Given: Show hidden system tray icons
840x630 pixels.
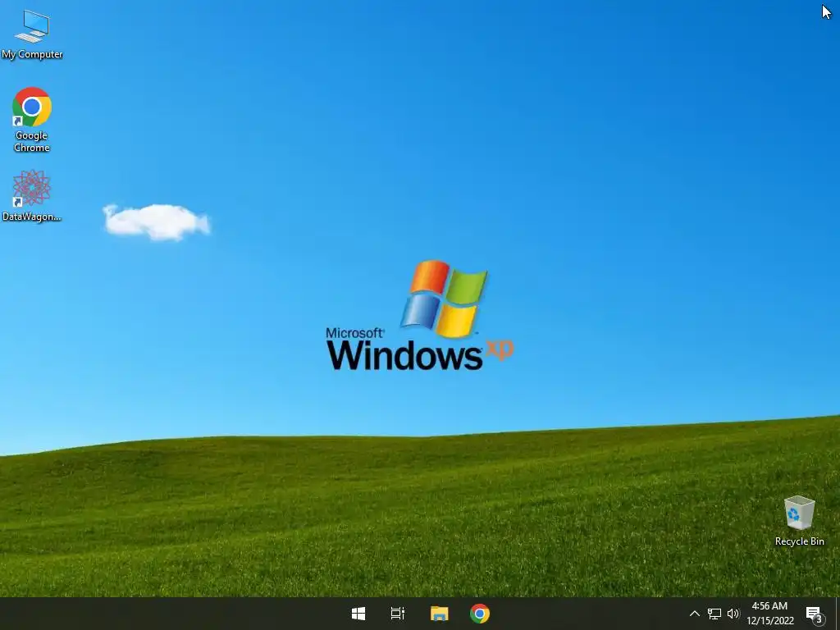Looking at the screenshot, I should (694, 614).
